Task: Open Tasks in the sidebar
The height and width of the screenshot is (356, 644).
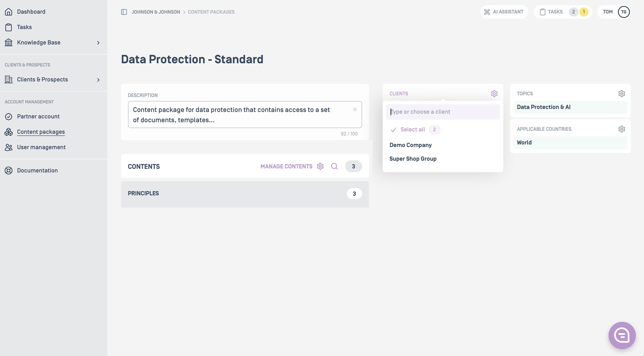Action: (x=24, y=27)
